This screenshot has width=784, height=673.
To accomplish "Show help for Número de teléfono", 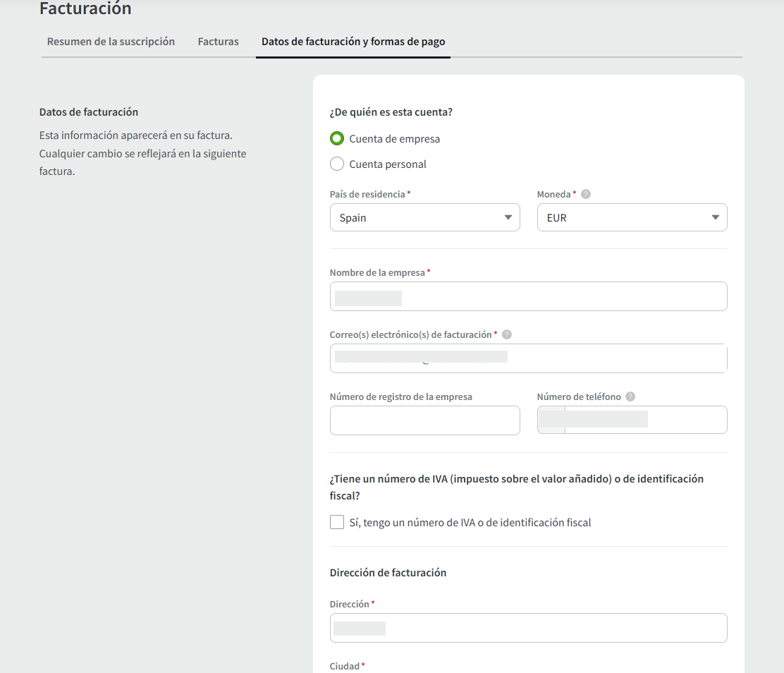I will point(630,397).
